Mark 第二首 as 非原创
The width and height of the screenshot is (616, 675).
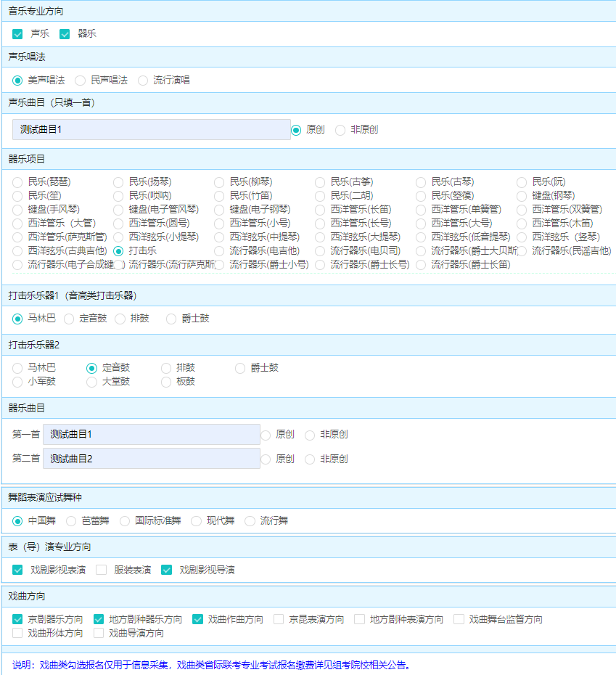tap(310, 459)
